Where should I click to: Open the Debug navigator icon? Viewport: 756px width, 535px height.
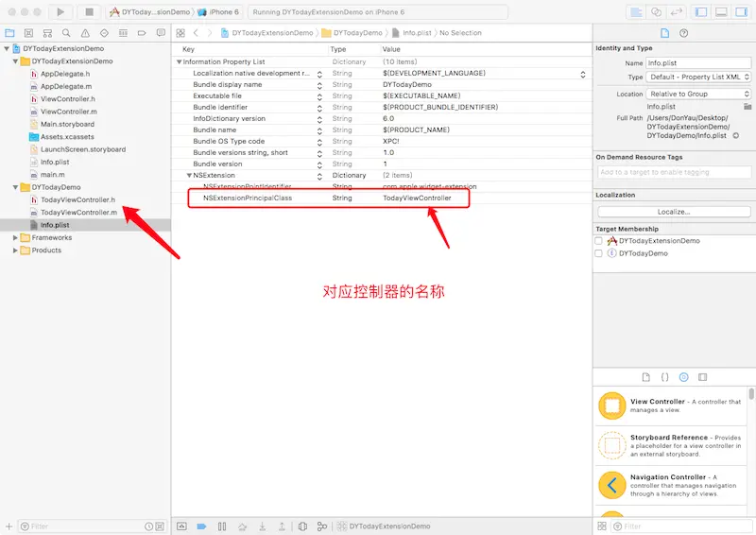tap(123, 33)
